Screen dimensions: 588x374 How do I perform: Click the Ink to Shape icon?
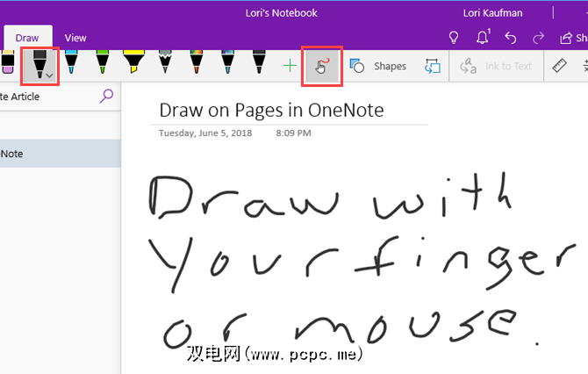point(432,66)
